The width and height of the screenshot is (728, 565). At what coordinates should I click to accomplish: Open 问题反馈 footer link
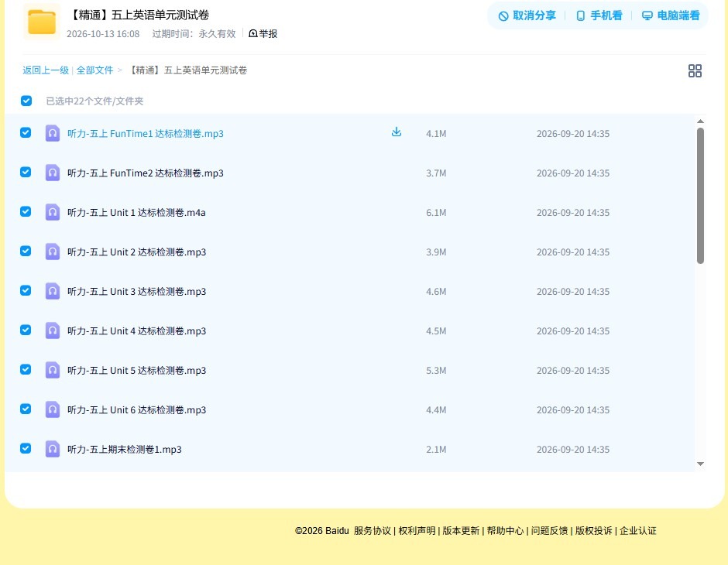click(x=550, y=531)
